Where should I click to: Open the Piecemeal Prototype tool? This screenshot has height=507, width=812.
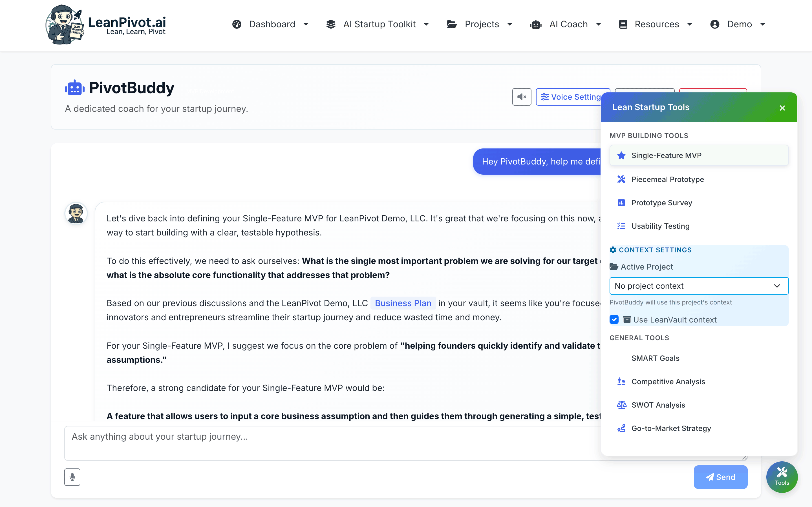click(668, 179)
